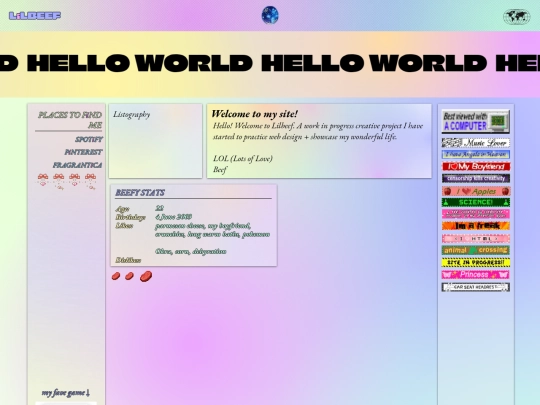
Task: Click the 'I love My Boyfriend' red badge
Action: tap(476, 166)
